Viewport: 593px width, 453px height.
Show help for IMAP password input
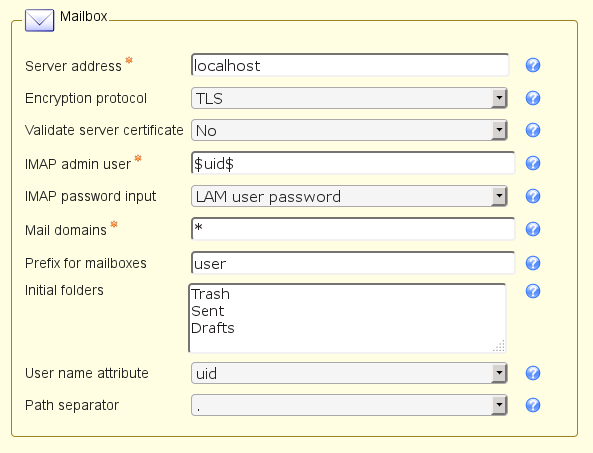pyautogui.click(x=533, y=196)
